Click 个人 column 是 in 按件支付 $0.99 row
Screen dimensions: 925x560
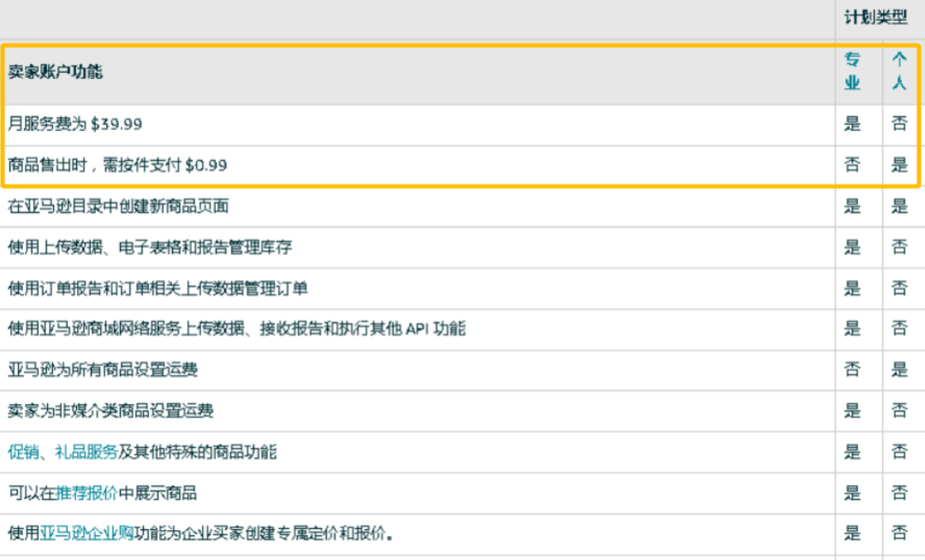tap(899, 164)
